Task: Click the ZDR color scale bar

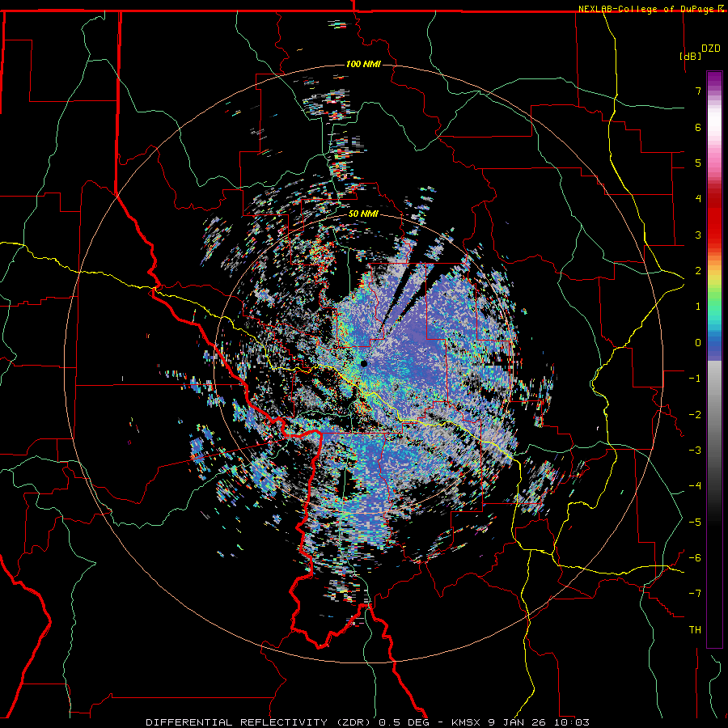Action: (x=714, y=359)
